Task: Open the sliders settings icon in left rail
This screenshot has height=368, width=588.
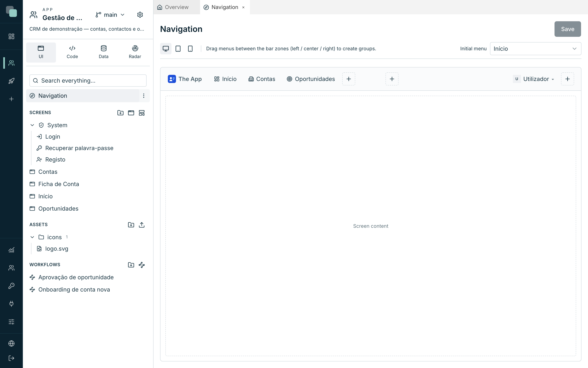Action: click(11, 322)
